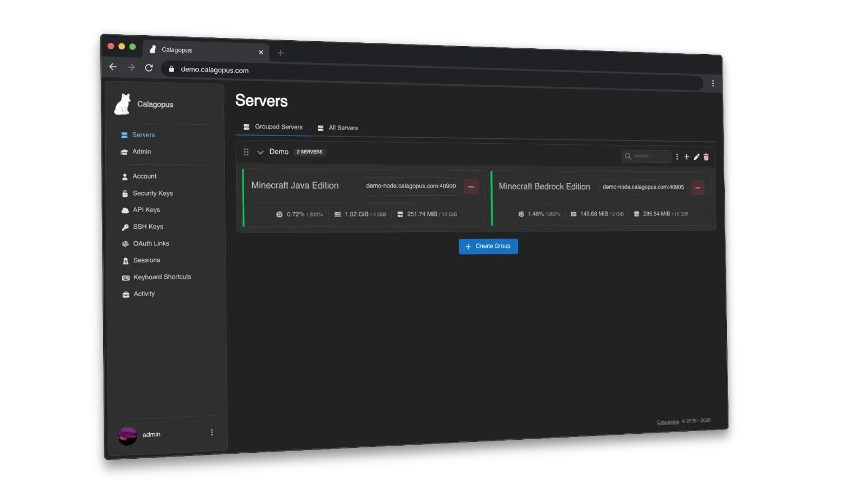The height and width of the screenshot is (488, 868).
Task: Open Demo group three-dot options menu
Action: coord(676,157)
